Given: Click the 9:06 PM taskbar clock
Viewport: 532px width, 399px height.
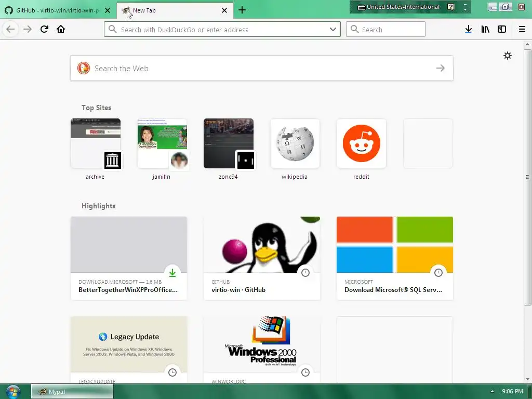Looking at the screenshot, I should [512, 391].
